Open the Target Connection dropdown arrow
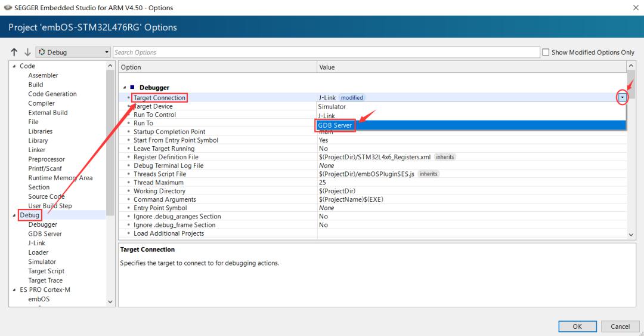The image size is (644, 336). 622,97
